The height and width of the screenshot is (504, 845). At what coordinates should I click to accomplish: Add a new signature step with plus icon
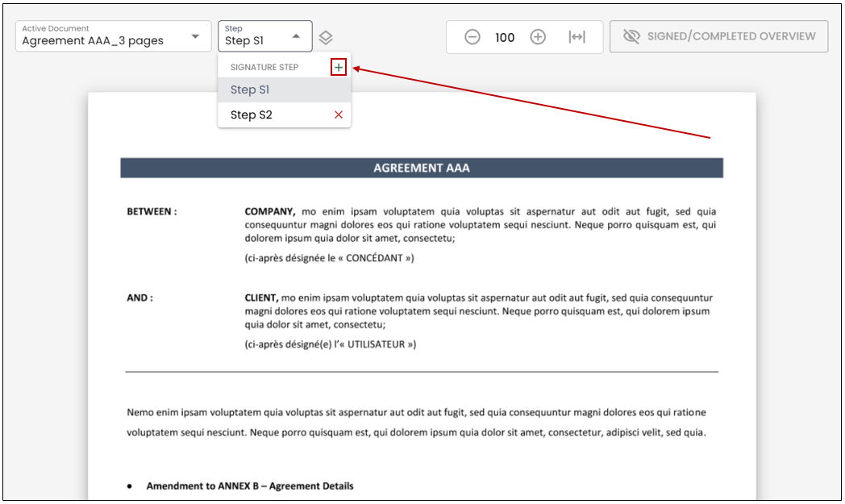[x=339, y=68]
